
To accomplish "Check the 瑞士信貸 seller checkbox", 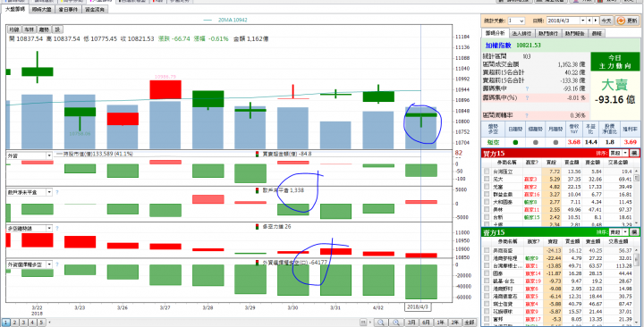I will pos(487,304).
